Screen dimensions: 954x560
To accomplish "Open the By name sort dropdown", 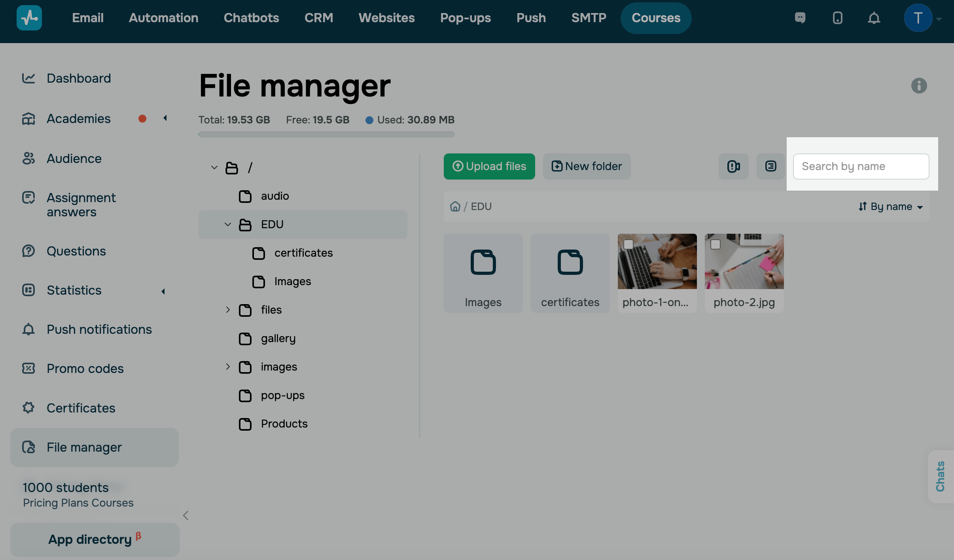I will (891, 206).
